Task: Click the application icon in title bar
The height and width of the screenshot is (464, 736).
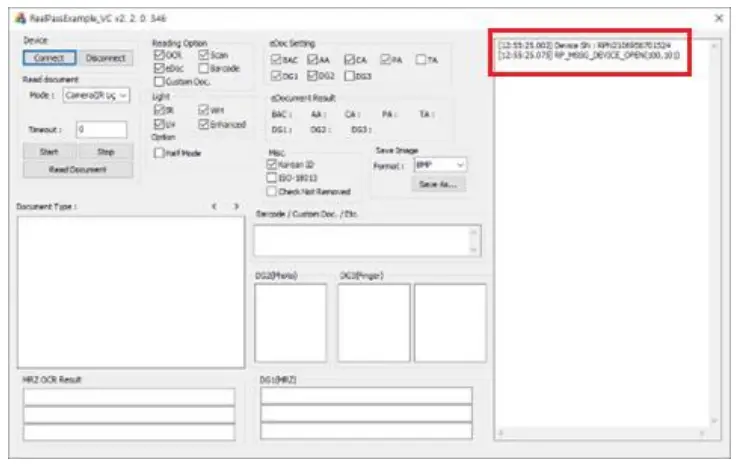Action: 20,18
